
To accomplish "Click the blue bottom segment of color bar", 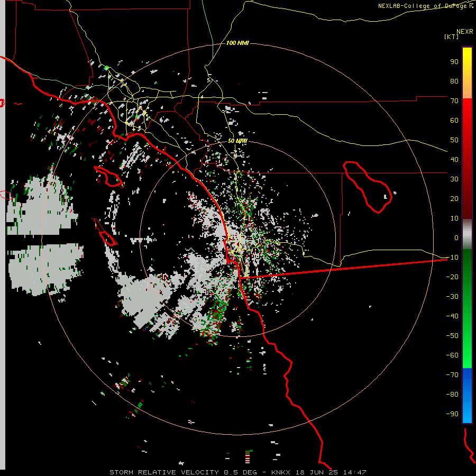I will click(467, 395).
